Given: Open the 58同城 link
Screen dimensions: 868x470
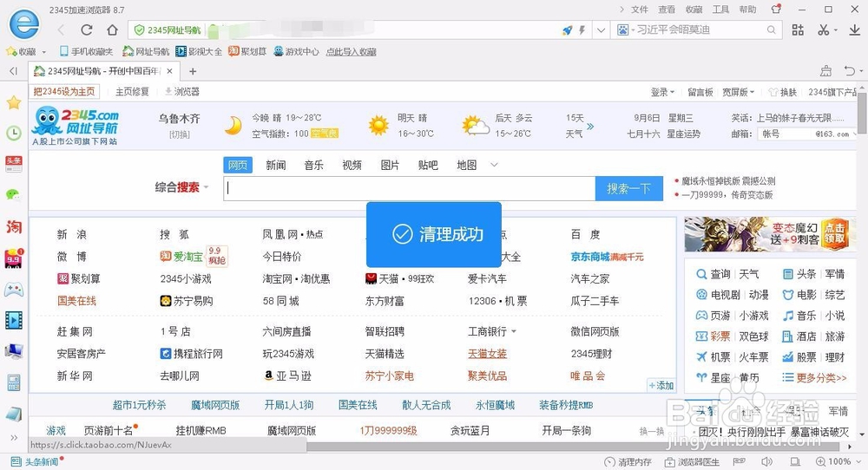Looking at the screenshot, I should point(280,301).
